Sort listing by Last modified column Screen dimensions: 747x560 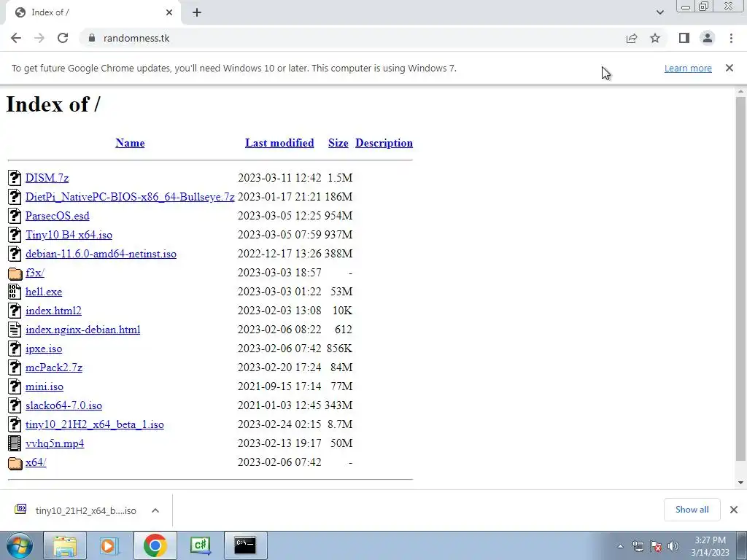(x=279, y=143)
